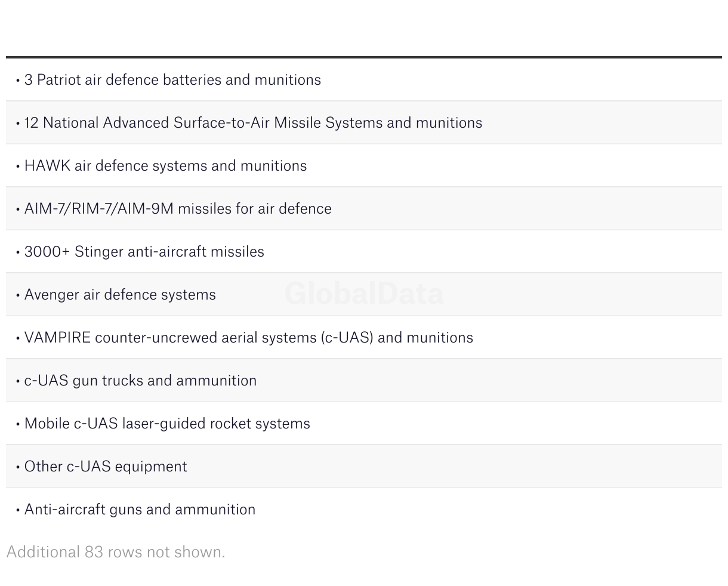Click the GlobalData watermark
728x586 pixels.
(x=364, y=294)
